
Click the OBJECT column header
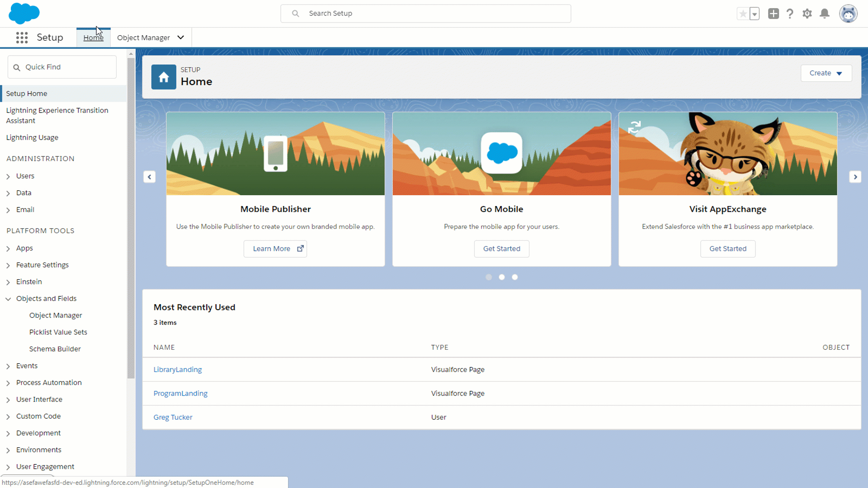point(836,347)
